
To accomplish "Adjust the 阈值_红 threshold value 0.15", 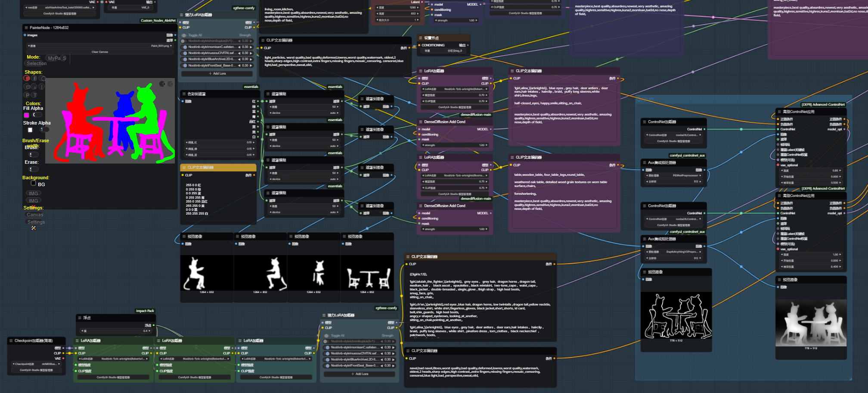I will coord(220,142).
